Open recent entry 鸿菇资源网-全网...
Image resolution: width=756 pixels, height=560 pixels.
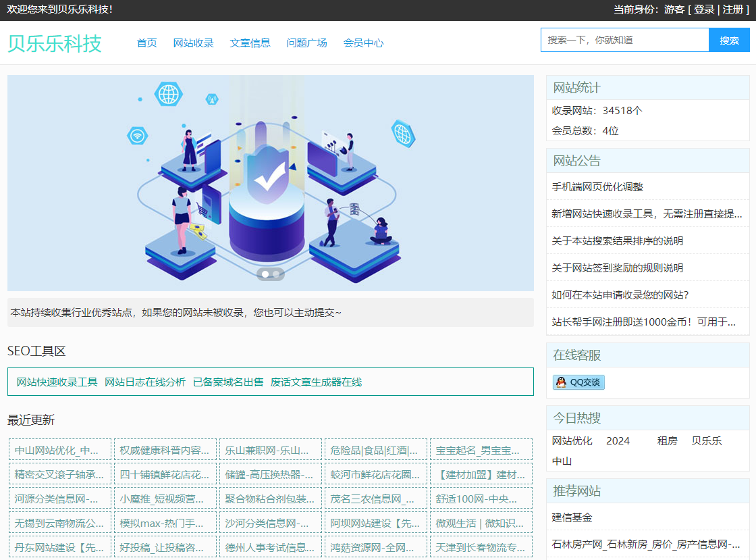[x=376, y=547]
